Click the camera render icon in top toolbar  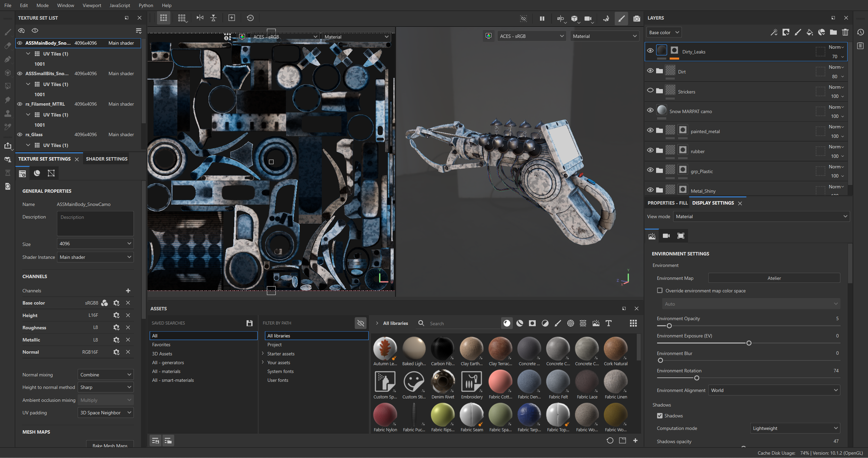[636, 18]
